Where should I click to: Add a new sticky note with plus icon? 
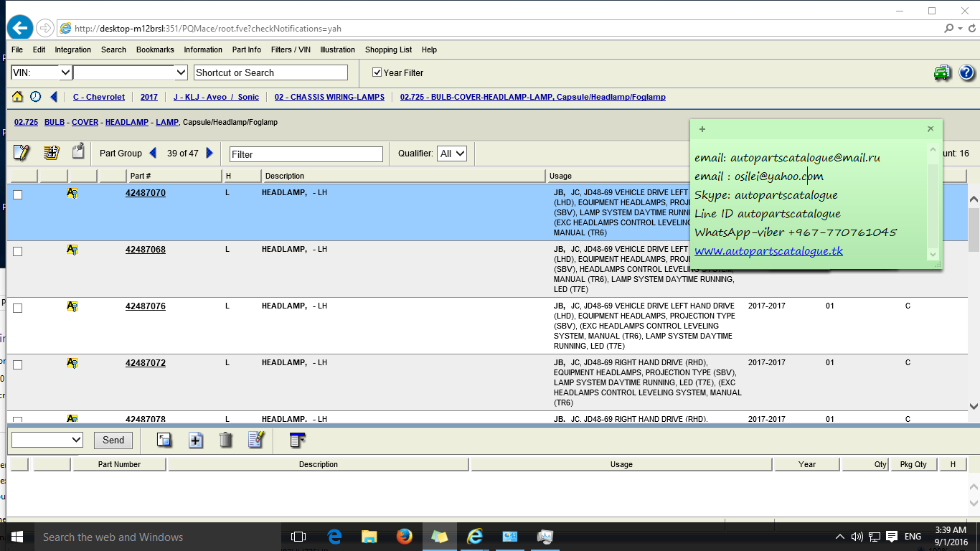(x=702, y=129)
